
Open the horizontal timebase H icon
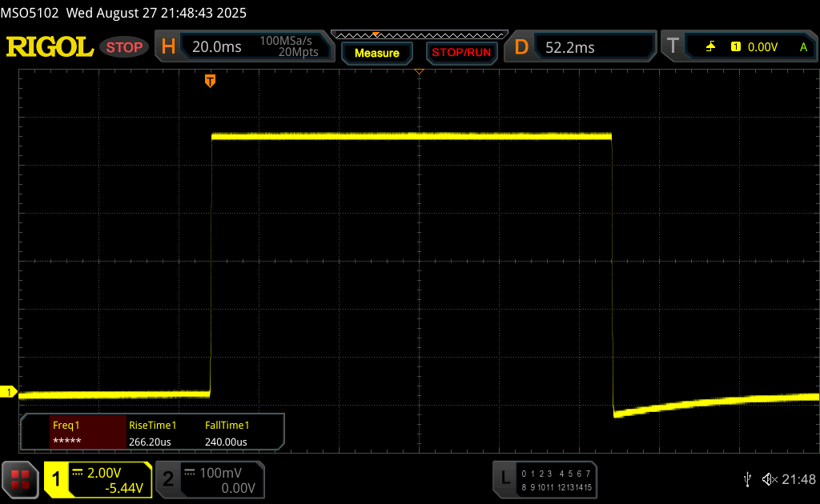[168, 47]
